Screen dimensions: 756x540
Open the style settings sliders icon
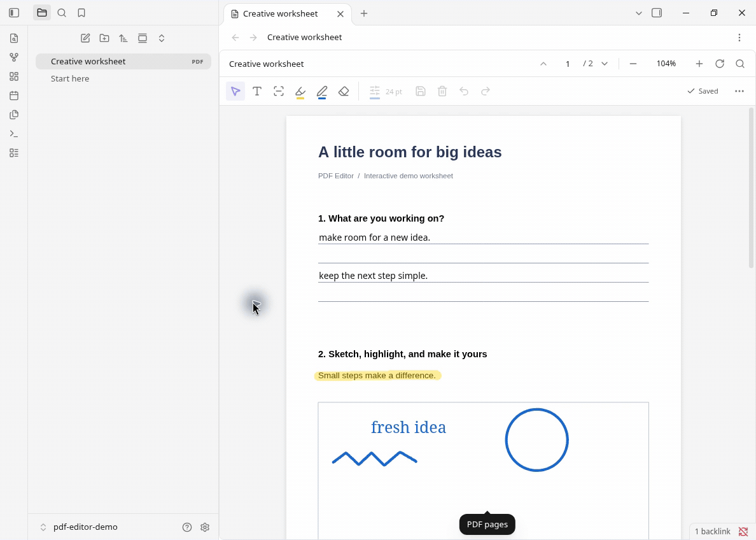pos(375,91)
